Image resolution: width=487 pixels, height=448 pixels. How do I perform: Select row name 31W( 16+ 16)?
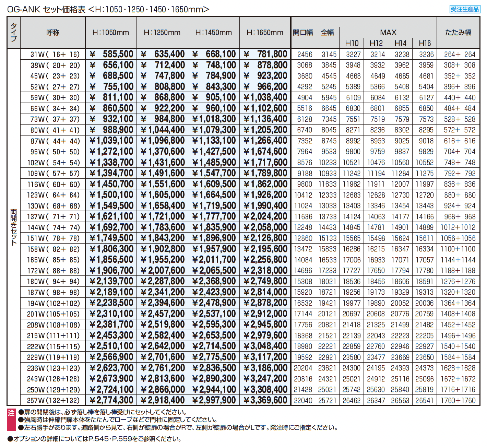pos(55,54)
